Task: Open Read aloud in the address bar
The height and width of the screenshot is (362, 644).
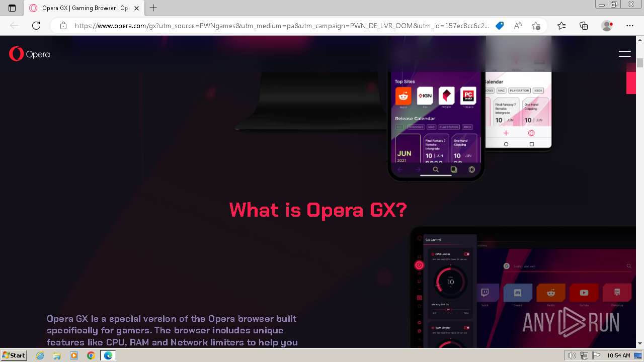Action: pyautogui.click(x=518, y=26)
